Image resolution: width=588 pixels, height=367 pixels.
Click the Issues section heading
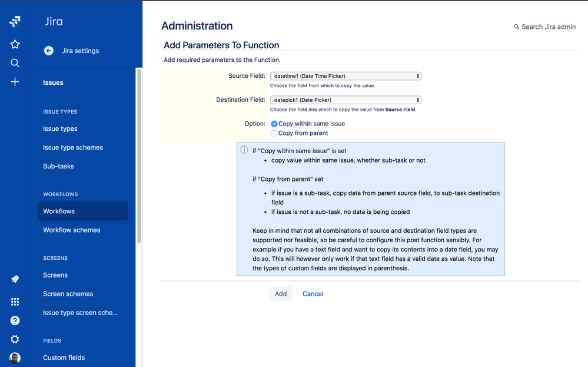tap(53, 82)
